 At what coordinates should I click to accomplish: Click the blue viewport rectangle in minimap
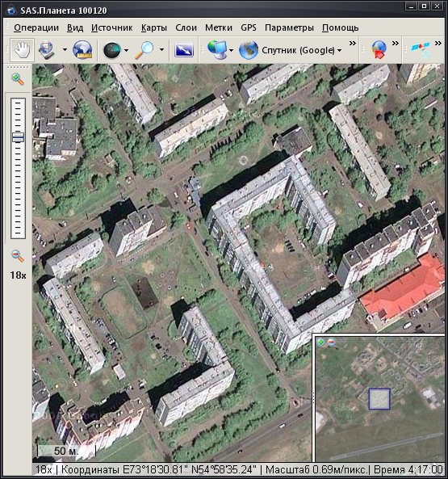click(379, 399)
